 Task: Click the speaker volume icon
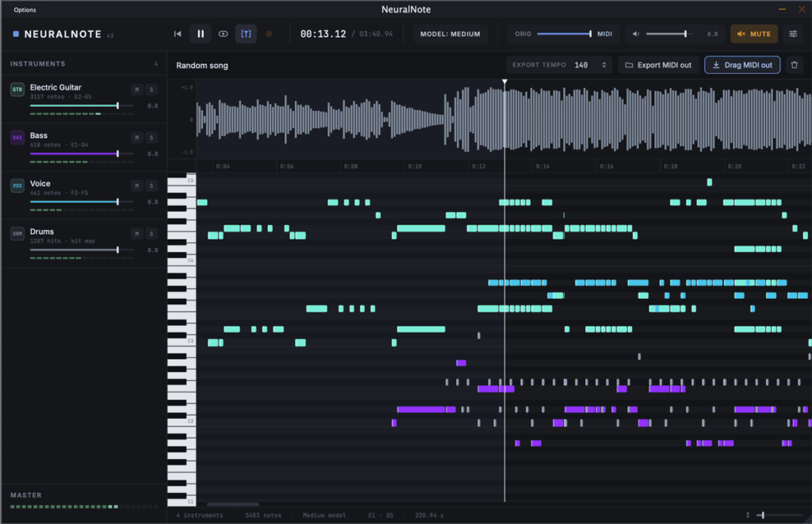click(x=636, y=33)
